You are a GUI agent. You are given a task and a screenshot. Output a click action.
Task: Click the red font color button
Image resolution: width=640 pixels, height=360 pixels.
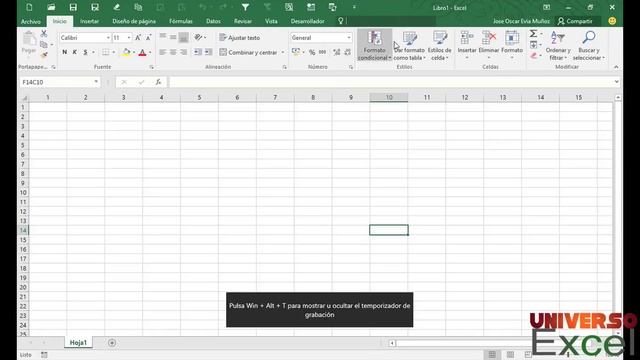[142, 52]
